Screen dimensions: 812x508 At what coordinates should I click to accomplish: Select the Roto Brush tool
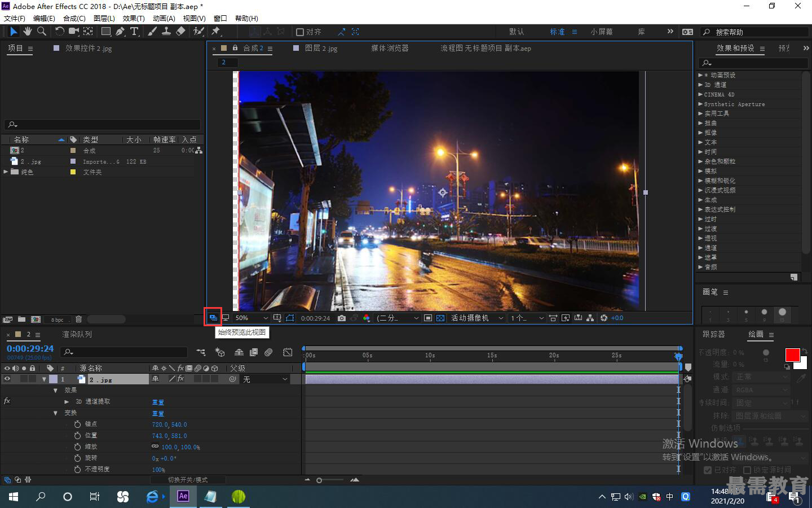click(x=198, y=32)
